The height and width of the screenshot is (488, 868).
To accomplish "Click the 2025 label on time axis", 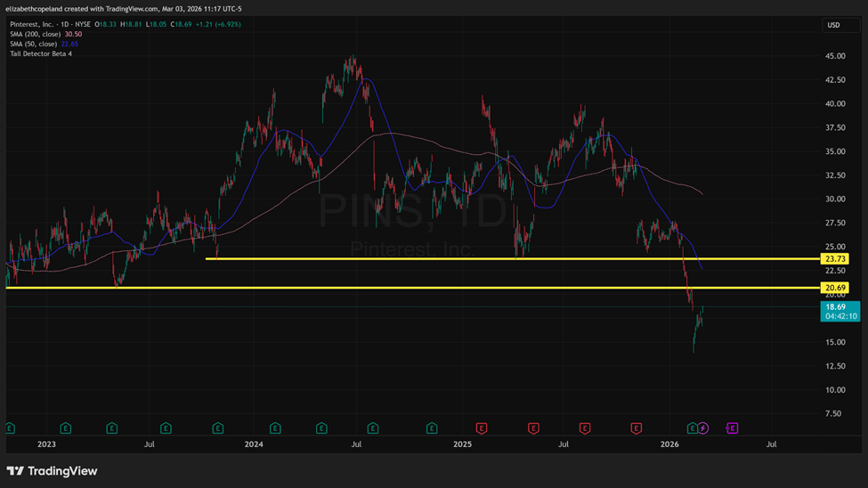I will point(461,443).
